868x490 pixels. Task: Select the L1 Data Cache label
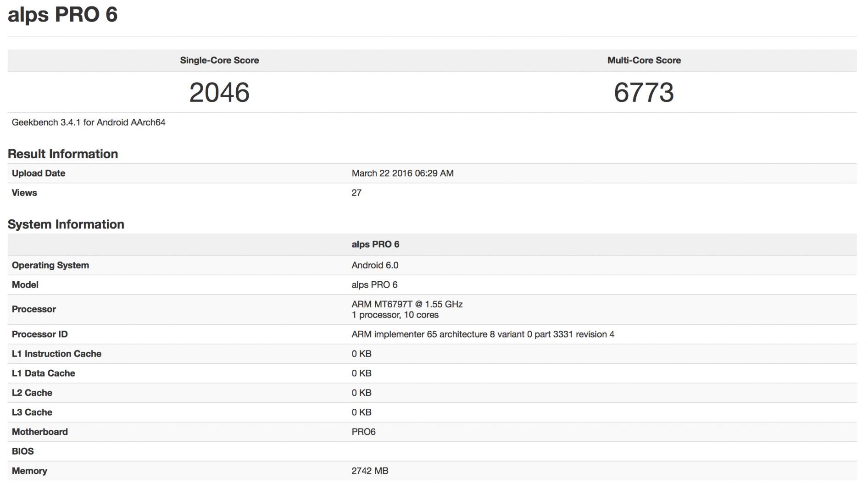pos(44,373)
